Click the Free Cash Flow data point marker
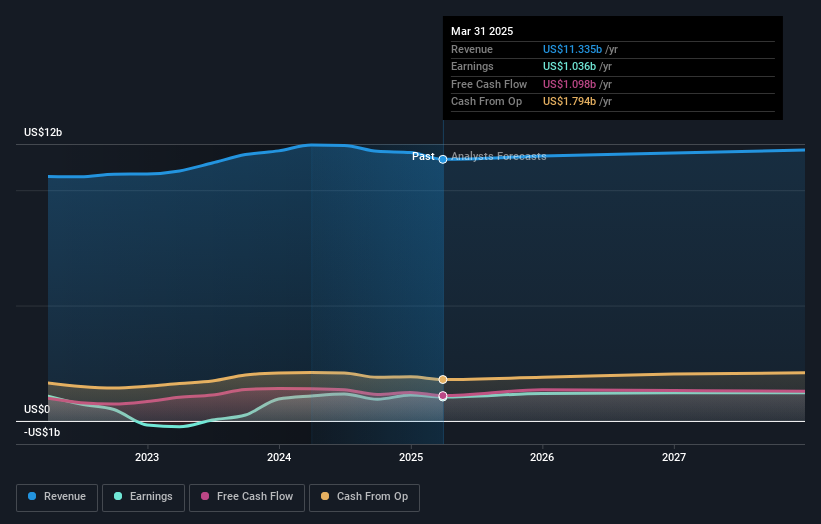Viewport: 821px width, 524px height. [443, 396]
